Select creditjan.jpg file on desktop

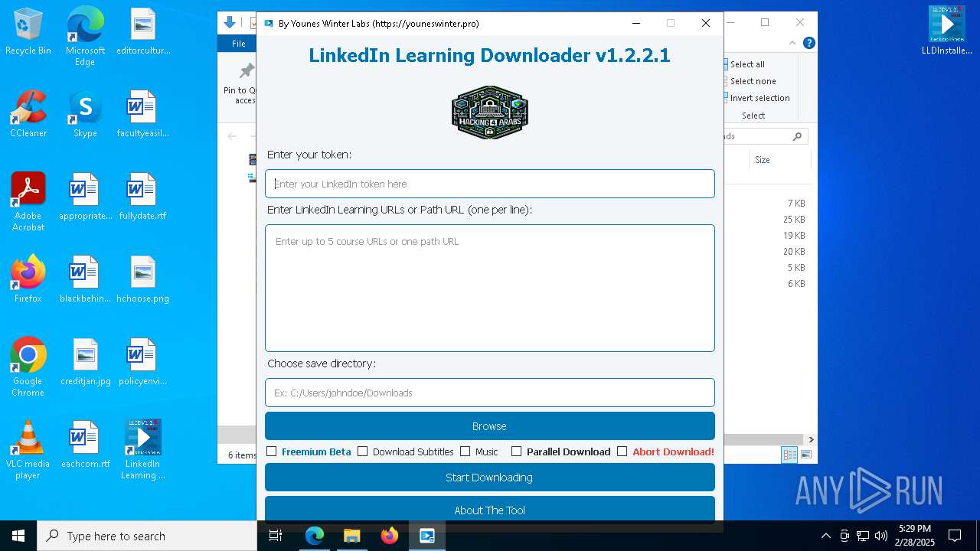pyautogui.click(x=85, y=362)
